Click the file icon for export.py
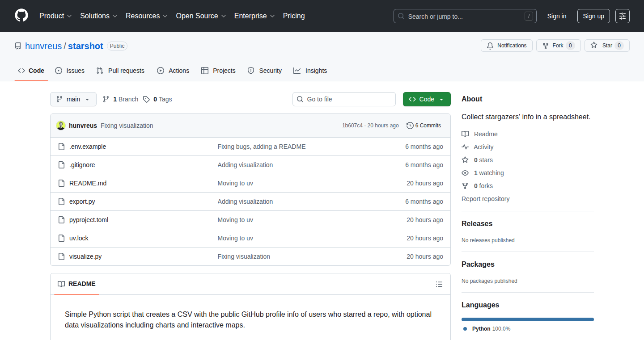 (61, 201)
